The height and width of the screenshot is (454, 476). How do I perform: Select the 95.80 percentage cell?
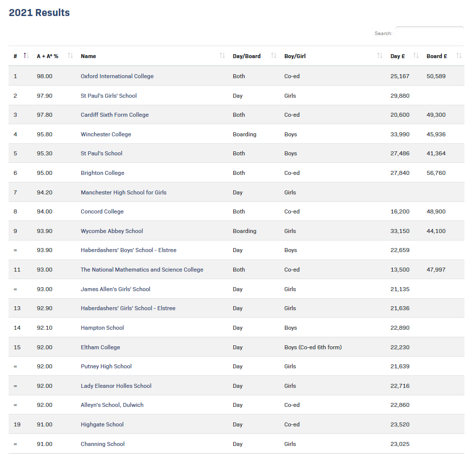coord(45,134)
